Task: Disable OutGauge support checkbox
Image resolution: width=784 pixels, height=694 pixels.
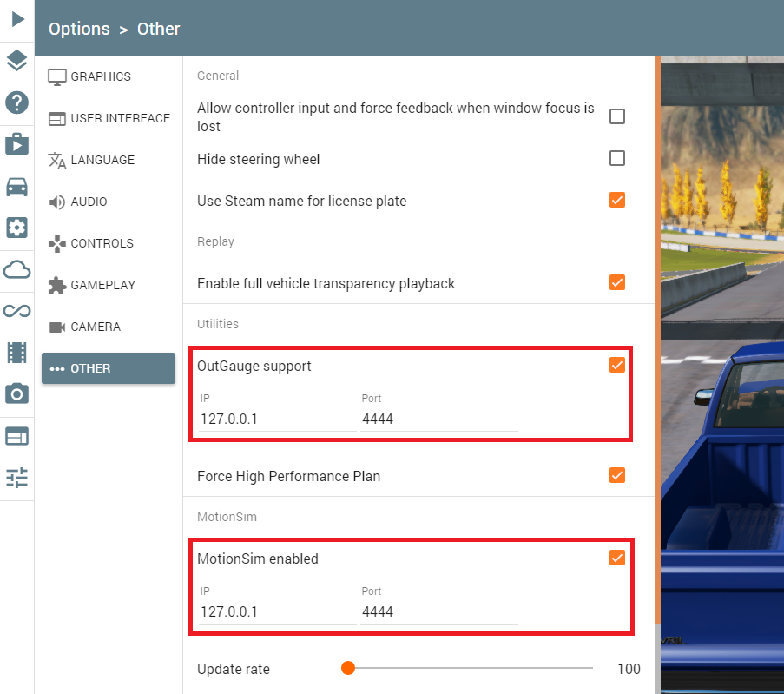Action: point(617,365)
